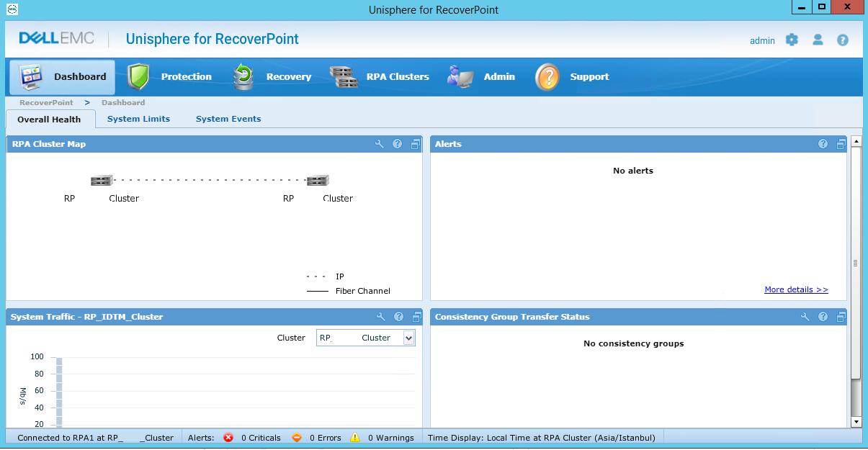Screen dimensions: 868x450
Task: Click the scroll up arrow of dashboard
Action: pos(856,141)
